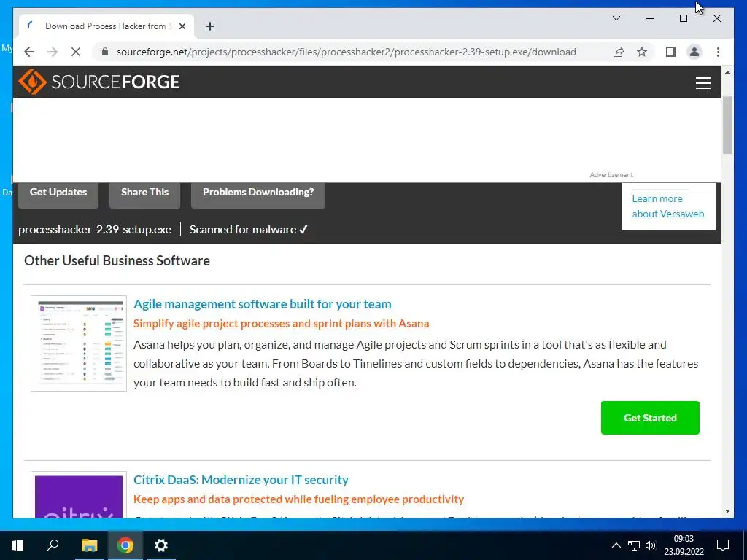Share this page using the share icon

tap(619, 52)
